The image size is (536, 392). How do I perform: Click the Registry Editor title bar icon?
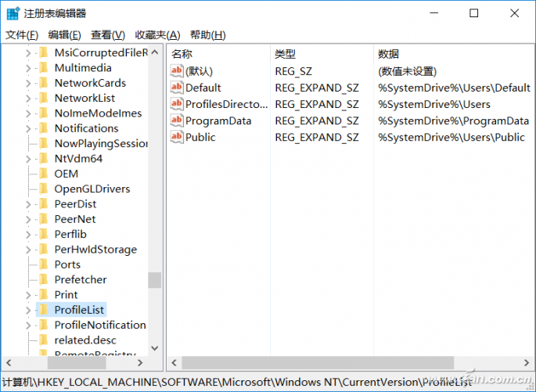tap(13, 13)
